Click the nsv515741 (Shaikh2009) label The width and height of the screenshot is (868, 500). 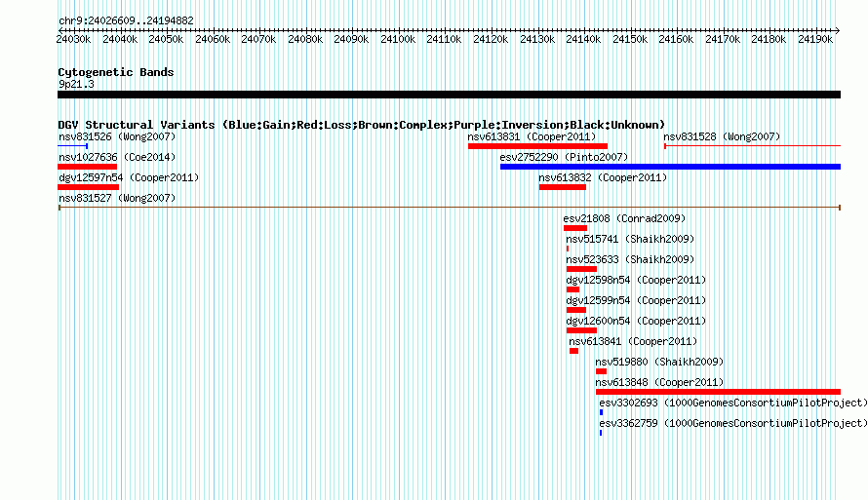[630, 239]
